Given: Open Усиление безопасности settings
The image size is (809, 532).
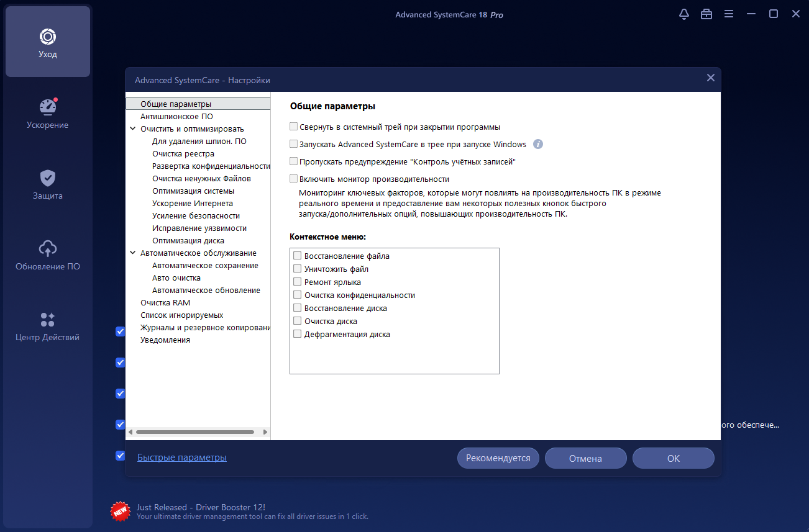Looking at the screenshot, I should tap(196, 216).
